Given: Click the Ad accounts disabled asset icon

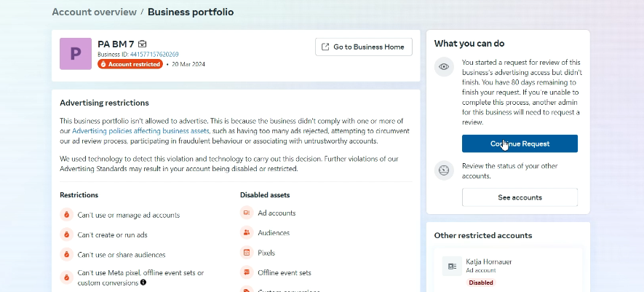Looking at the screenshot, I should pyautogui.click(x=247, y=213).
